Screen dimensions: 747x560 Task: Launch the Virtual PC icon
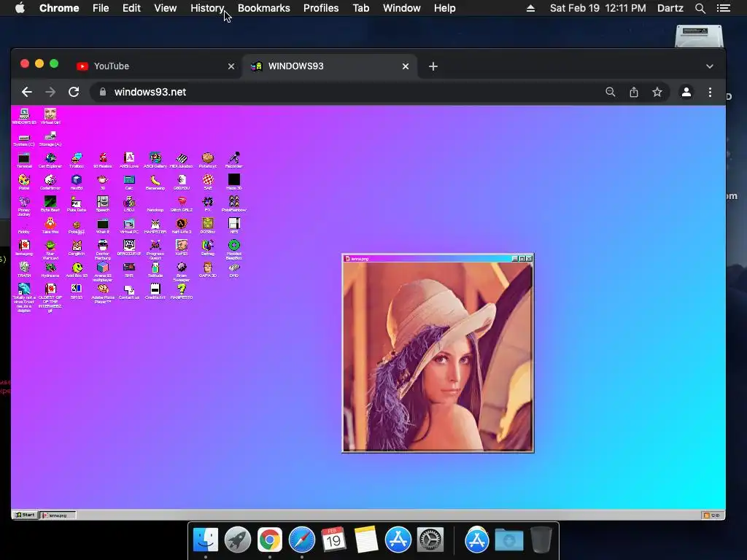point(128,226)
